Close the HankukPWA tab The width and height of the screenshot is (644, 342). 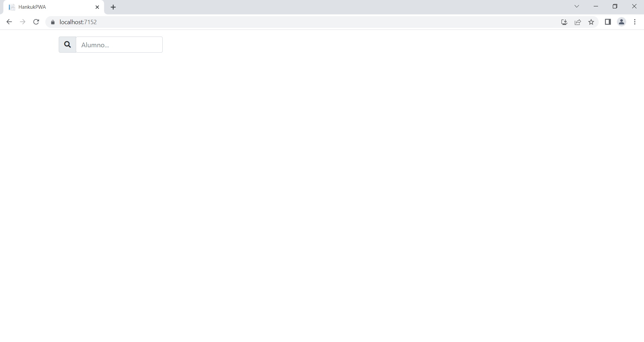(x=97, y=7)
